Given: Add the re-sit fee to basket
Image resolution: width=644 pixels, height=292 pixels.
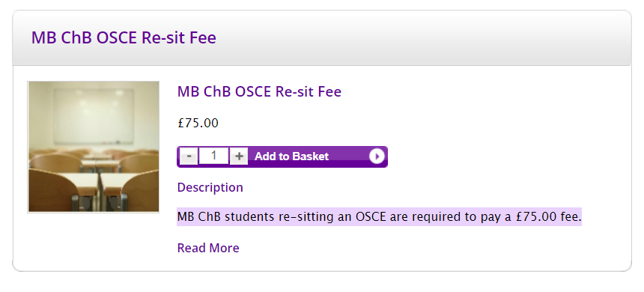Looking at the screenshot, I should click(291, 156).
